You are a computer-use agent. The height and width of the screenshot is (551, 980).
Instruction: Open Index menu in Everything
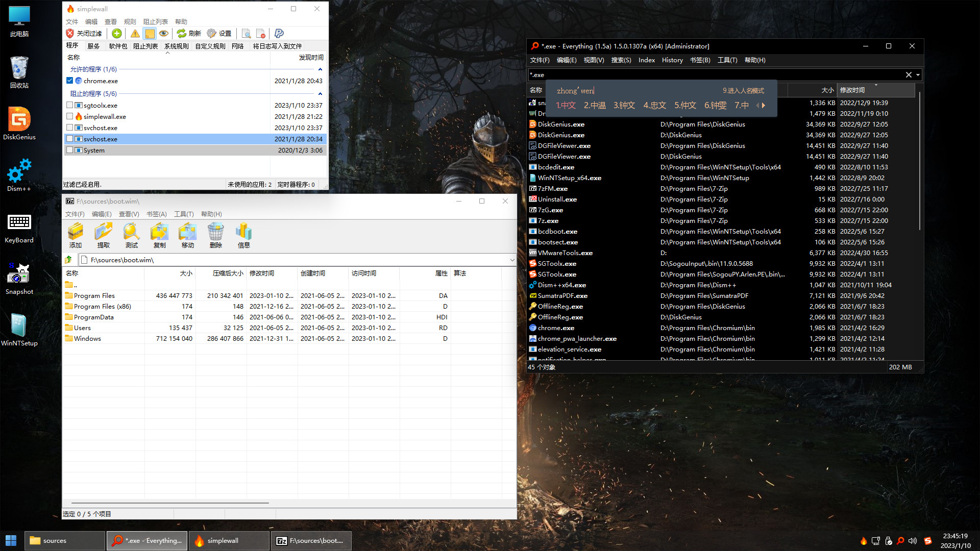pyautogui.click(x=647, y=60)
